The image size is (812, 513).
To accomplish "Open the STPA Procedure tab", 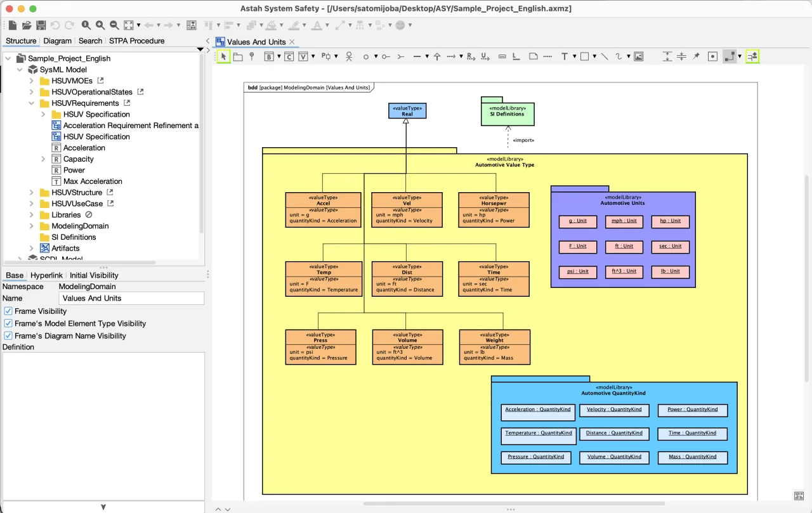I will coord(136,41).
